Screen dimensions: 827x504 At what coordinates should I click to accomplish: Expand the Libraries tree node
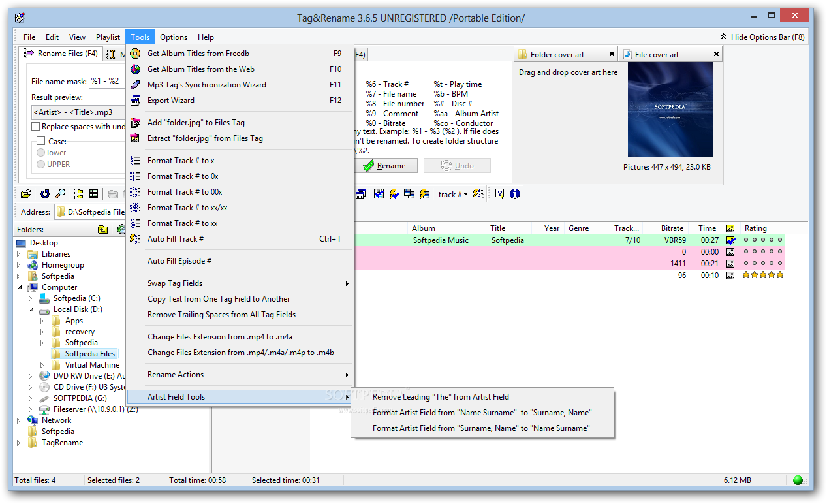pyautogui.click(x=19, y=254)
